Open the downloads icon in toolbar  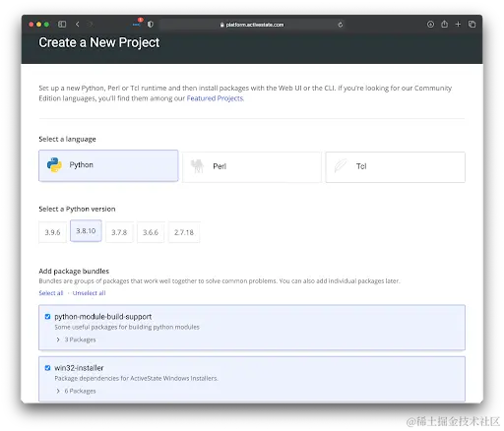point(430,25)
